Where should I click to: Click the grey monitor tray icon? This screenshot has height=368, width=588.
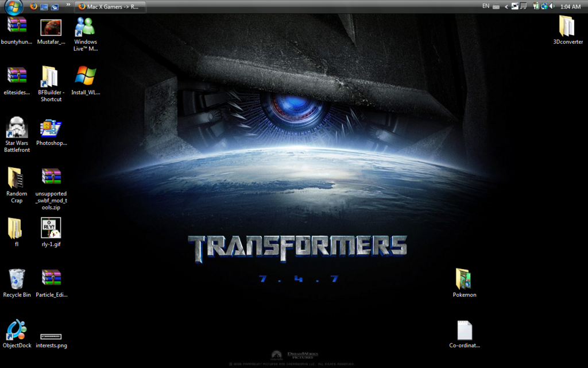click(x=524, y=6)
